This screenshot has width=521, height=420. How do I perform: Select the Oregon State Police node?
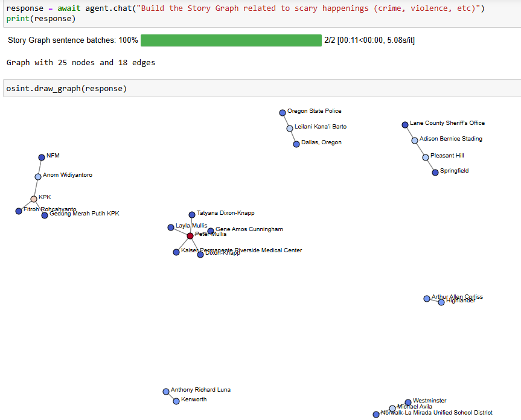(x=283, y=113)
